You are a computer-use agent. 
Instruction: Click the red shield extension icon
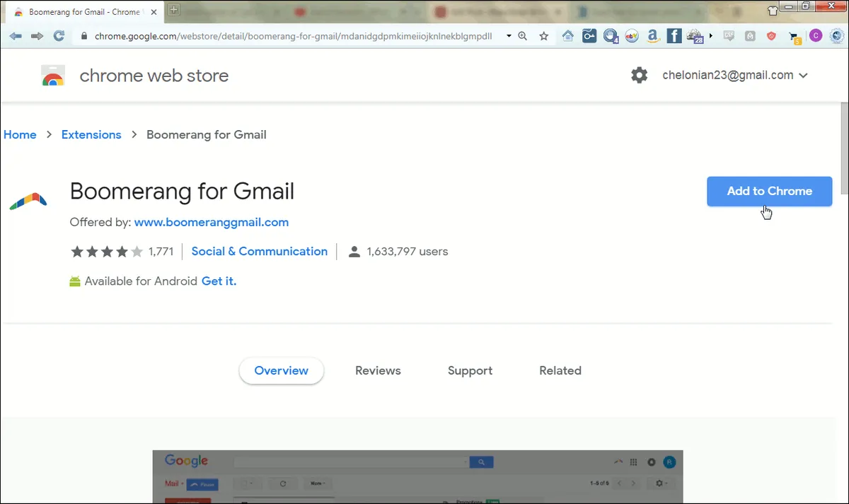coord(771,36)
